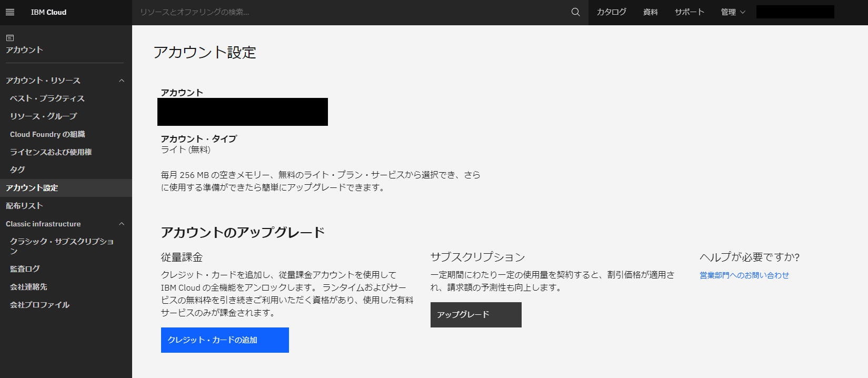Click the account icon above アカウント
The height and width of the screenshot is (378, 868).
(10, 38)
